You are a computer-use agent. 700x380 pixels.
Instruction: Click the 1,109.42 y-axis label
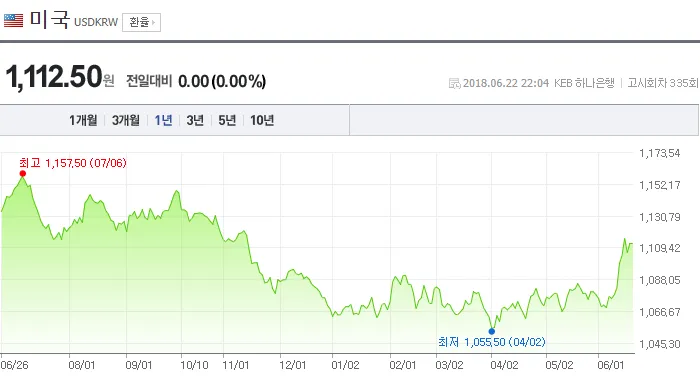click(660, 248)
